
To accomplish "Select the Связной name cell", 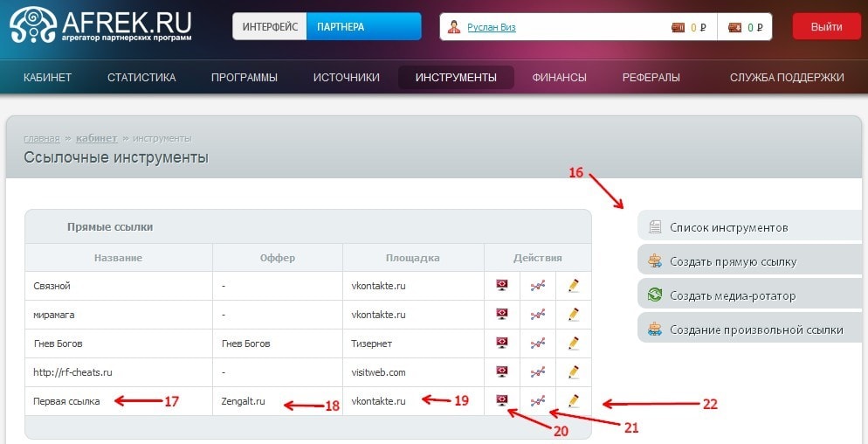I will [x=119, y=286].
